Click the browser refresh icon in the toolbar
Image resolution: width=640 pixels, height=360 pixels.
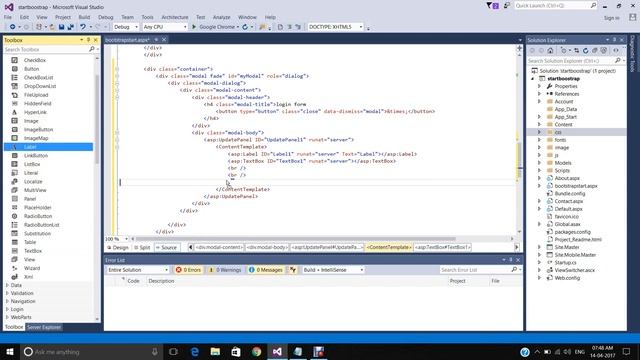click(245, 27)
